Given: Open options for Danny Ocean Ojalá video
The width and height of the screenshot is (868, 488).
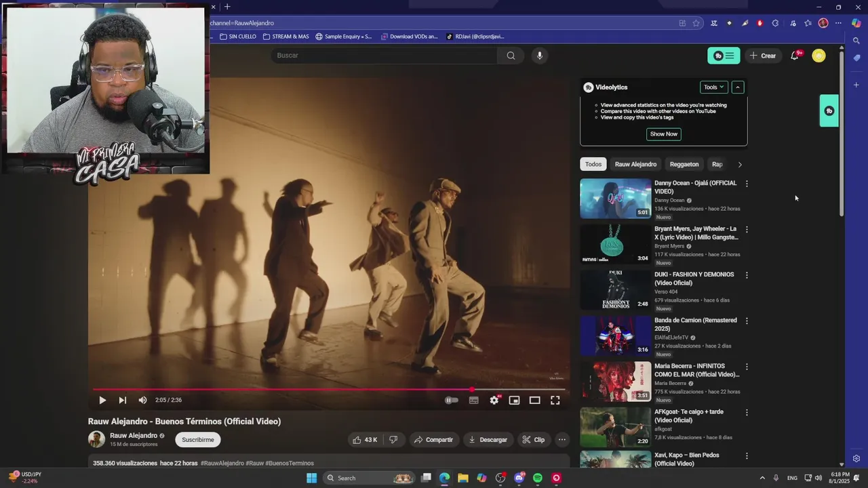Looking at the screenshot, I should (747, 184).
